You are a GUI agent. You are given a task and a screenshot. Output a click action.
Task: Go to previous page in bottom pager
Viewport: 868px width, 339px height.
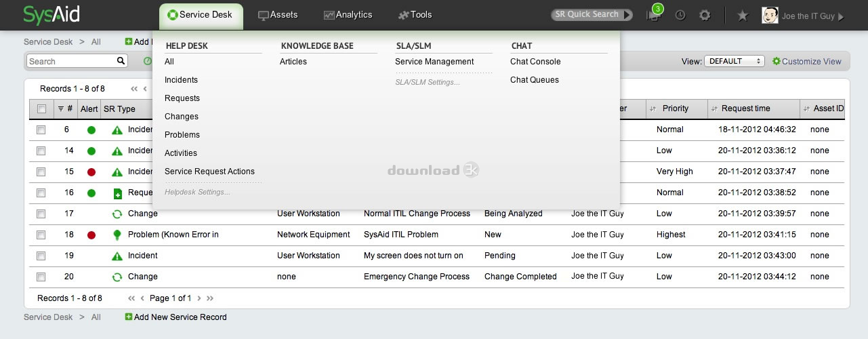pos(143,298)
